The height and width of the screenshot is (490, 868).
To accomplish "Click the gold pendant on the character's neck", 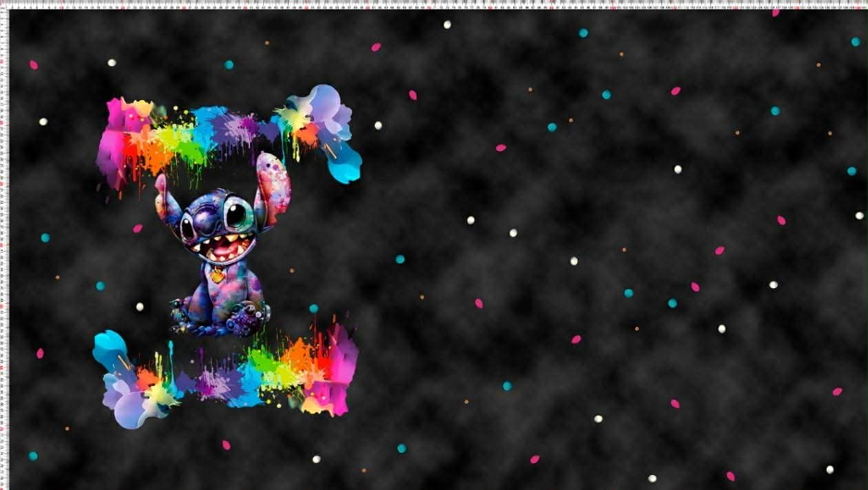I will [217, 276].
